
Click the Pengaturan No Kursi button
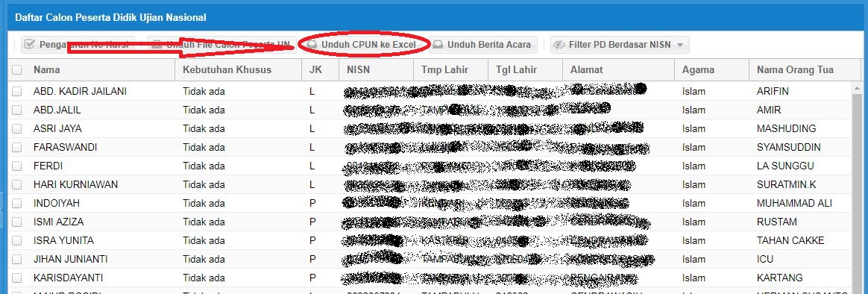pos(78,45)
